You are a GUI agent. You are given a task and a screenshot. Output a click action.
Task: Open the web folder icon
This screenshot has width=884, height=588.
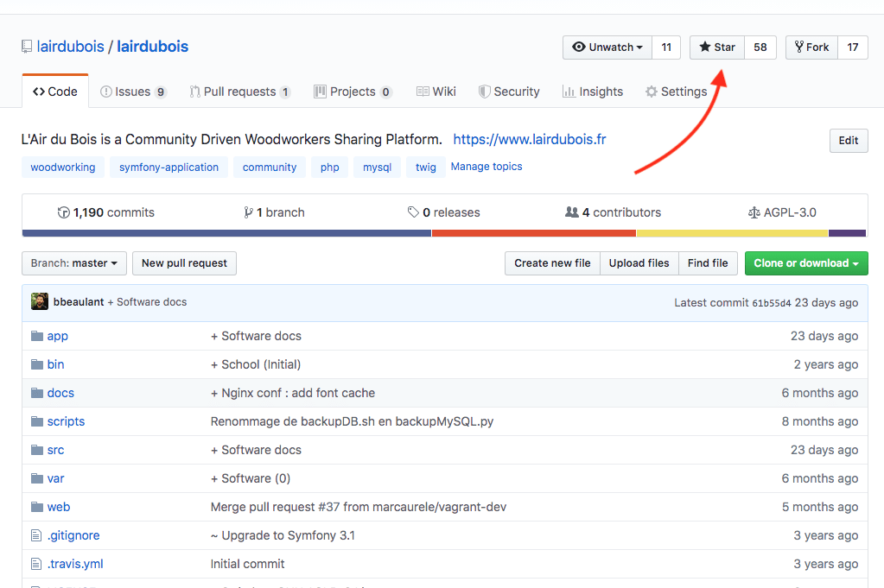point(37,507)
